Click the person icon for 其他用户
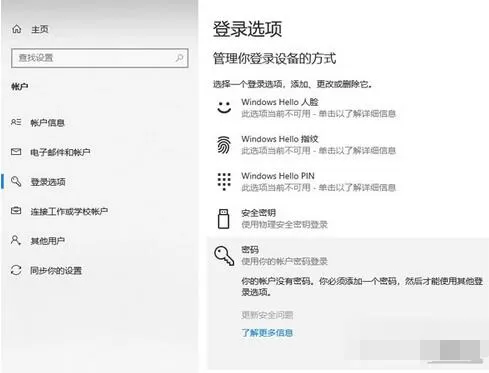The image size is (489, 373). 16,240
